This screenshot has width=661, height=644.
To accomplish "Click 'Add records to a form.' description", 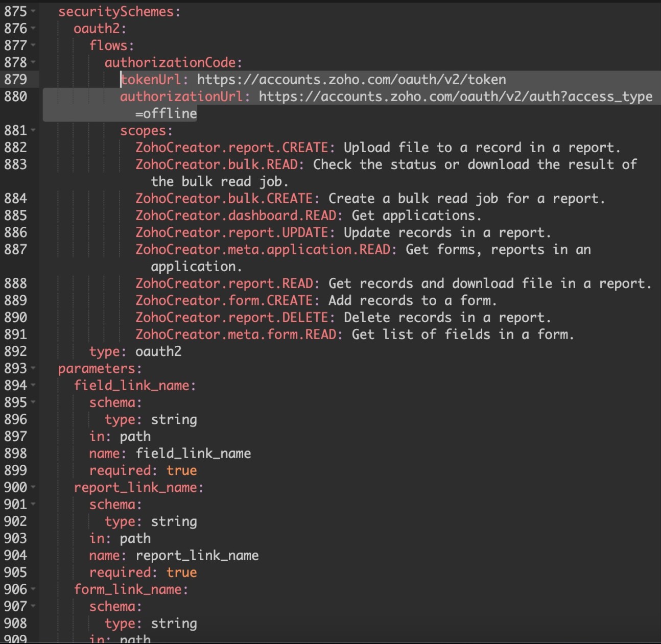I will (x=413, y=300).
